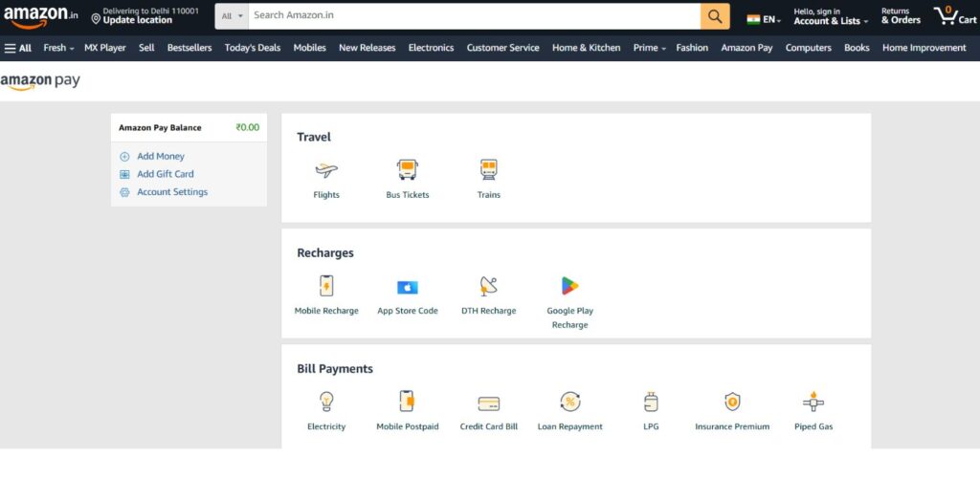Open New Releases in navigation
The width and height of the screenshot is (980, 501).
(x=367, y=48)
